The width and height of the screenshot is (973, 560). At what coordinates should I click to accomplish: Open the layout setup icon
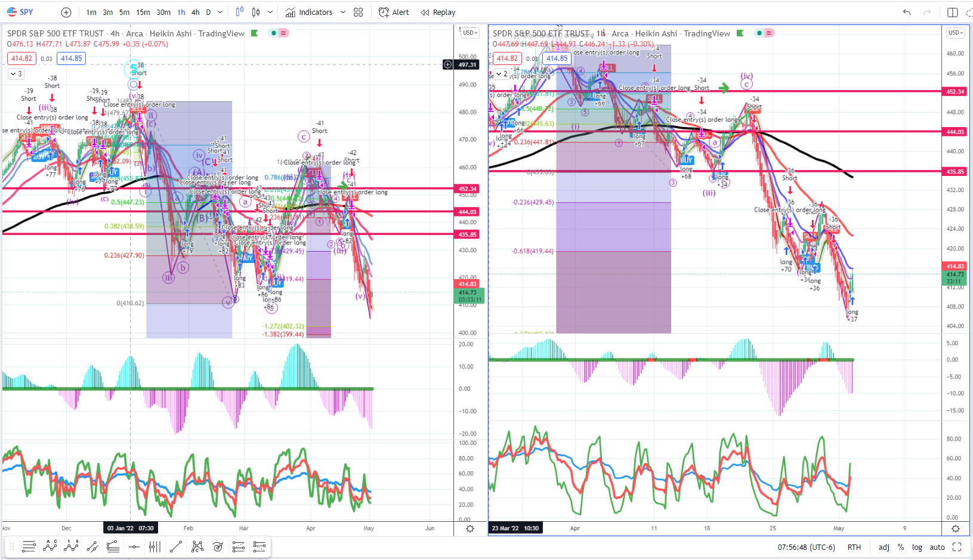pos(953,13)
